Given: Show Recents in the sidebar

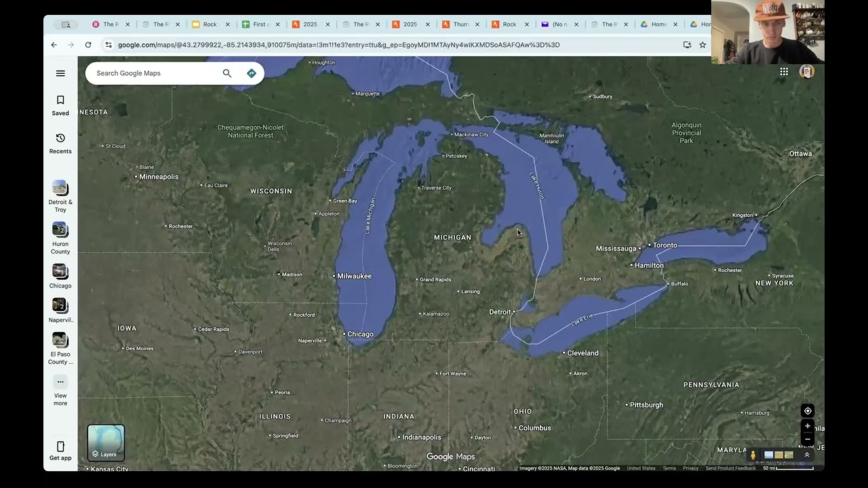Looking at the screenshot, I should click(x=60, y=144).
